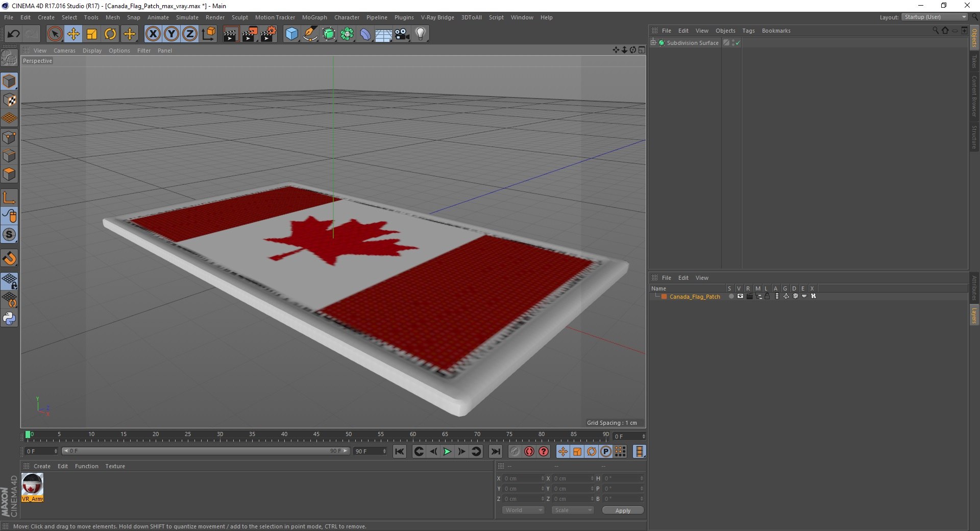Open the Scale mode dropdown
Image resolution: width=980 pixels, height=531 pixels.
click(573, 510)
